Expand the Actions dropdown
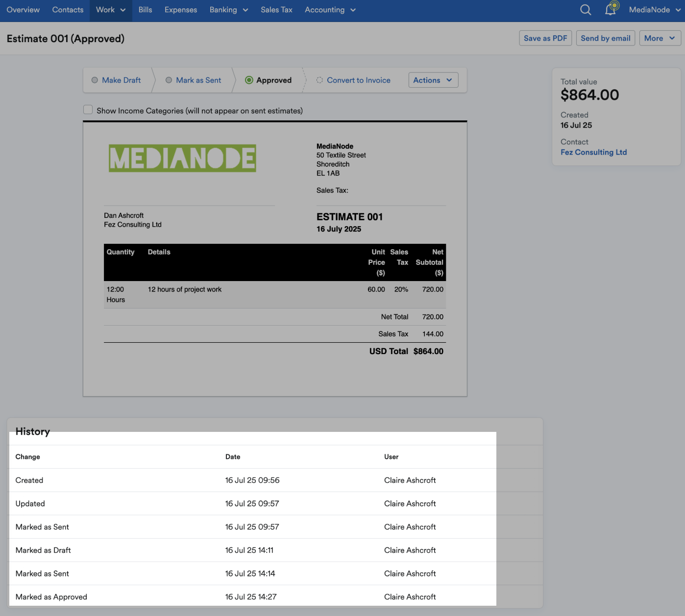Viewport: 685px width, 616px height. pyautogui.click(x=433, y=80)
